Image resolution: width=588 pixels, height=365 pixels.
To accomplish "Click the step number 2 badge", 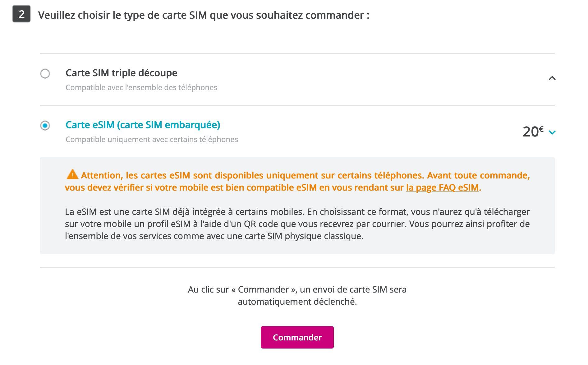I will point(21,14).
